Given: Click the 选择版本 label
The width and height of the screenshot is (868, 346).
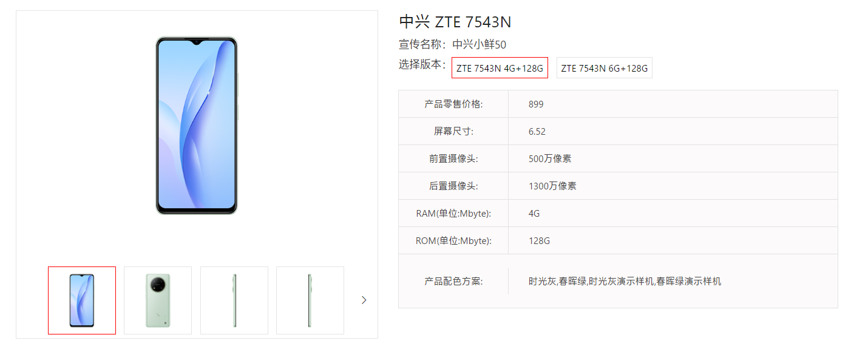Looking at the screenshot, I should [x=422, y=64].
